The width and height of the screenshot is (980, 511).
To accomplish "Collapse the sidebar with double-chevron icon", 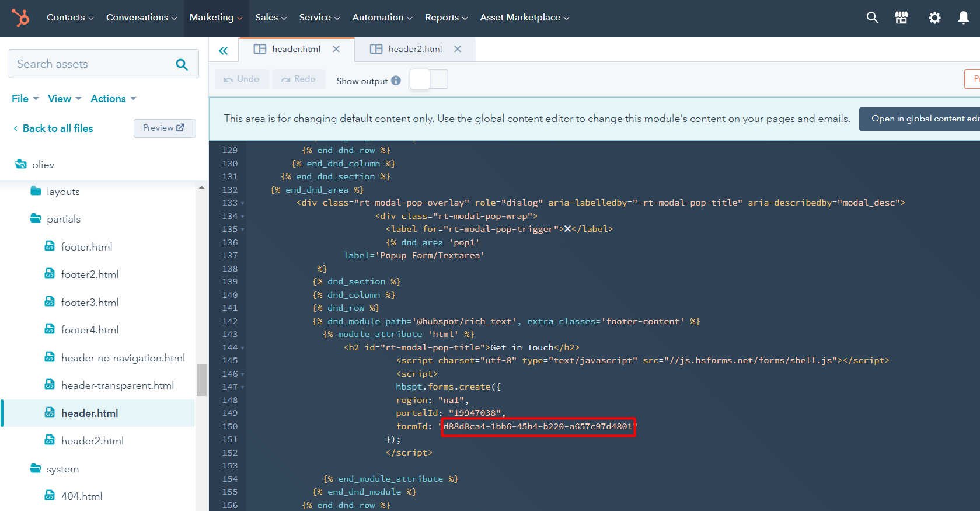I will tap(224, 51).
